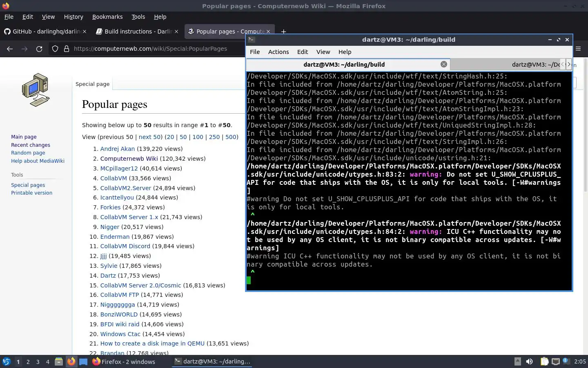Open How to create a disk image in QEMU
The image size is (588, 368).
pyautogui.click(x=152, y=343)
